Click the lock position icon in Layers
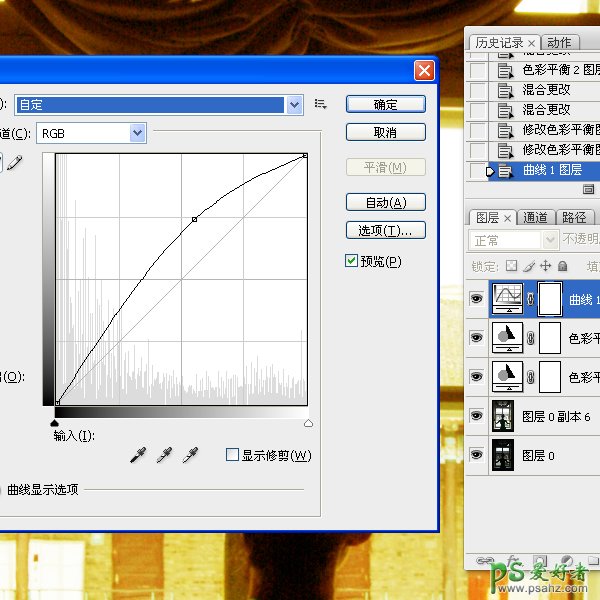Screen dimensions: 600x600 [x=545, y=267]
